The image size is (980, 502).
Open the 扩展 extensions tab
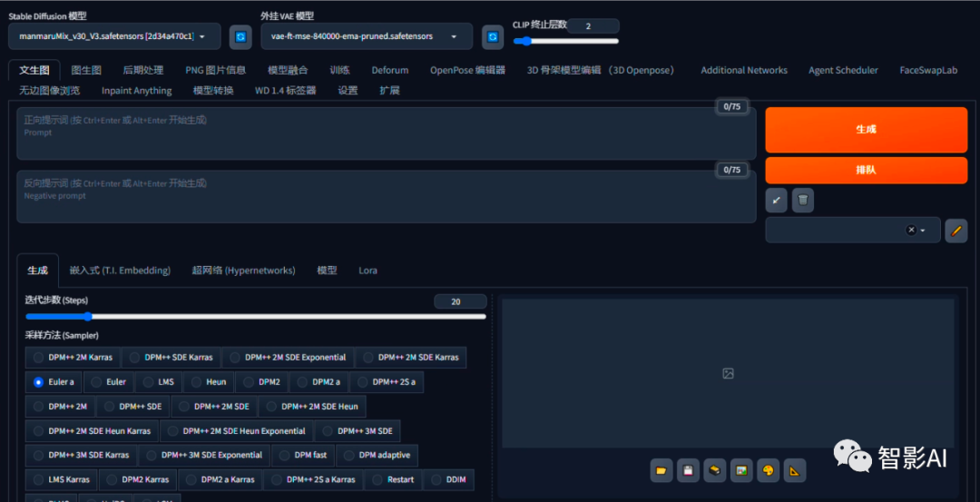389,91
